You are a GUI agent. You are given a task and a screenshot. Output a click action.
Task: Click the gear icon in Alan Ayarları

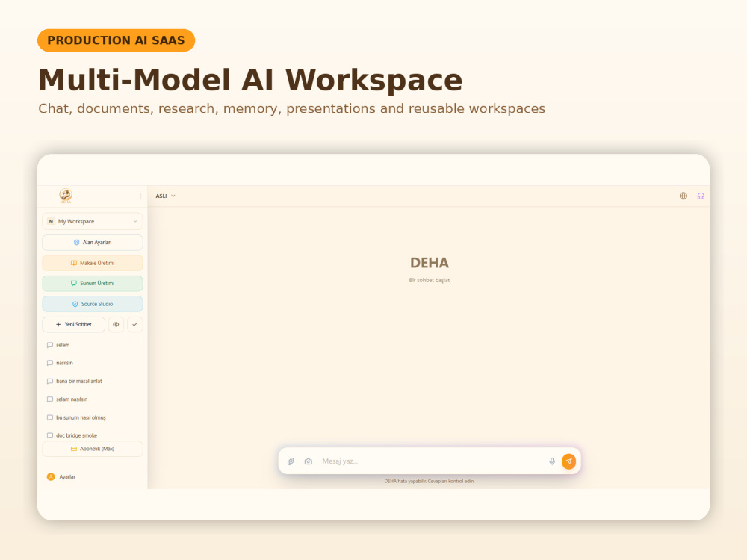(x=76, y=243)
